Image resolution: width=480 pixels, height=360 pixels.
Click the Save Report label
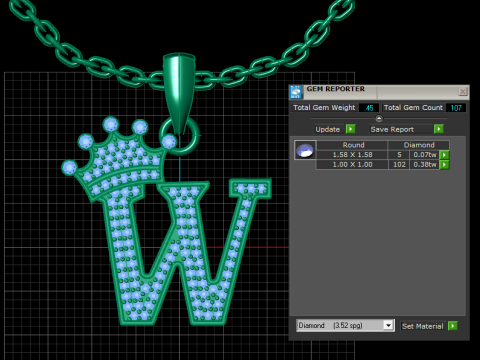pyautogui.click(x=392, y=129)
